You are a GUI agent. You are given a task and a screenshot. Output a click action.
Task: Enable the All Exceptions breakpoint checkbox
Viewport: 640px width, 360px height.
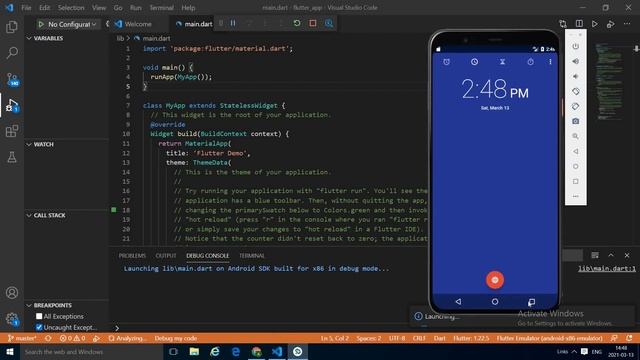point(39,316)
